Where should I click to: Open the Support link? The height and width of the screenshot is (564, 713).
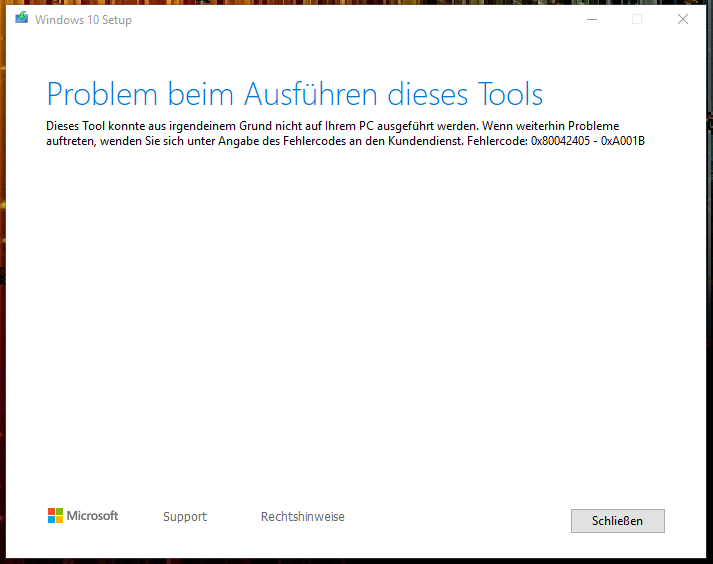click(x=185, y=517)
